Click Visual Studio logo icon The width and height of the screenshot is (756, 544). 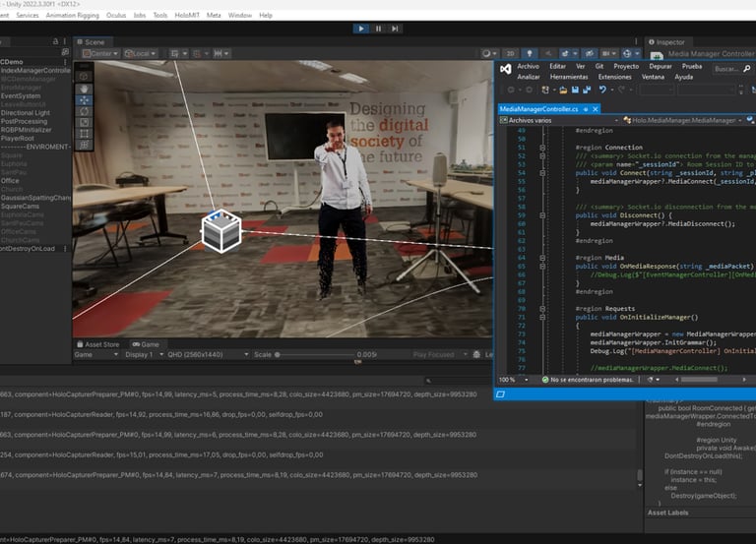505,70
